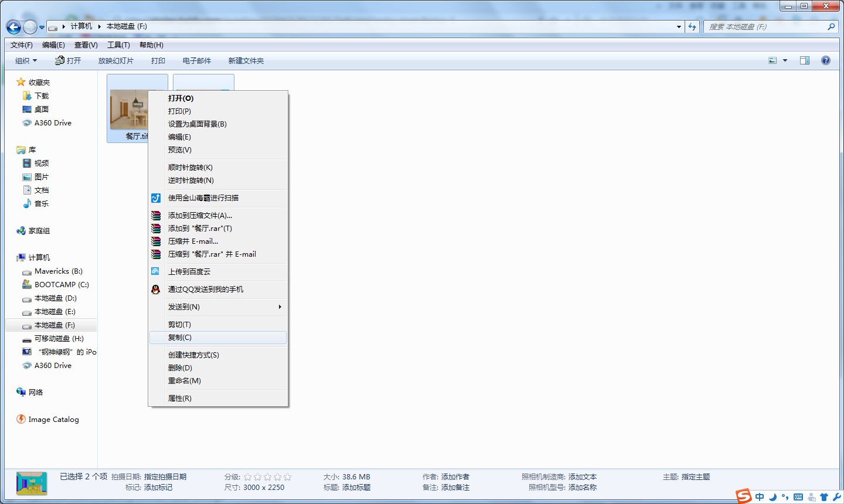The width and height of the screenshot is (844, 504).
Task: Click the user login icon on the IME bar
Action: (812, 498)
